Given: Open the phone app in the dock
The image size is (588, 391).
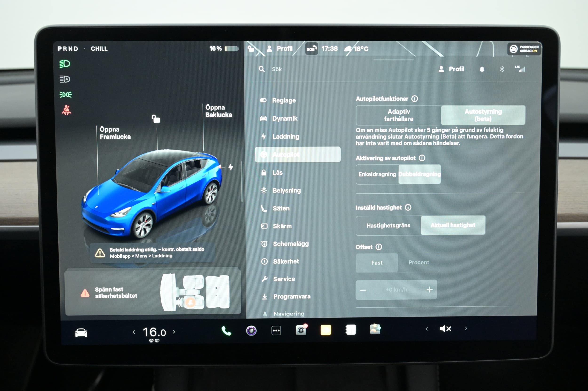Looking at the screenshot, I should tap(226, 331).
